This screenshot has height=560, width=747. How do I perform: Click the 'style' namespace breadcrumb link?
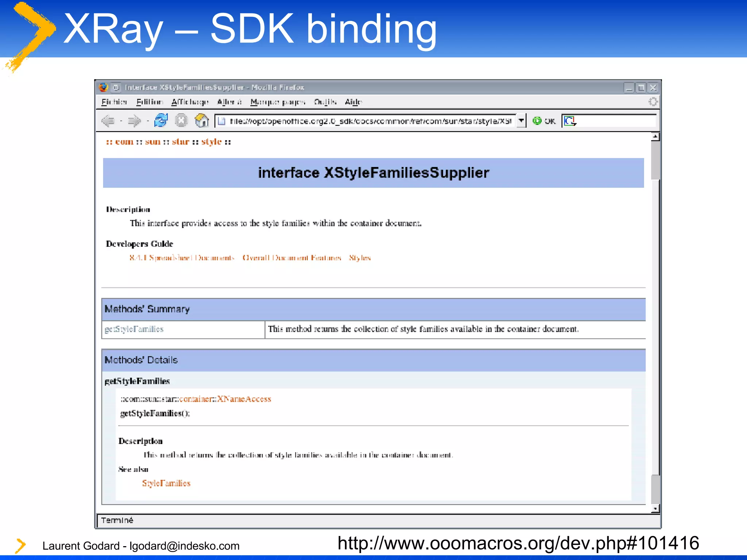pos(212,142)
